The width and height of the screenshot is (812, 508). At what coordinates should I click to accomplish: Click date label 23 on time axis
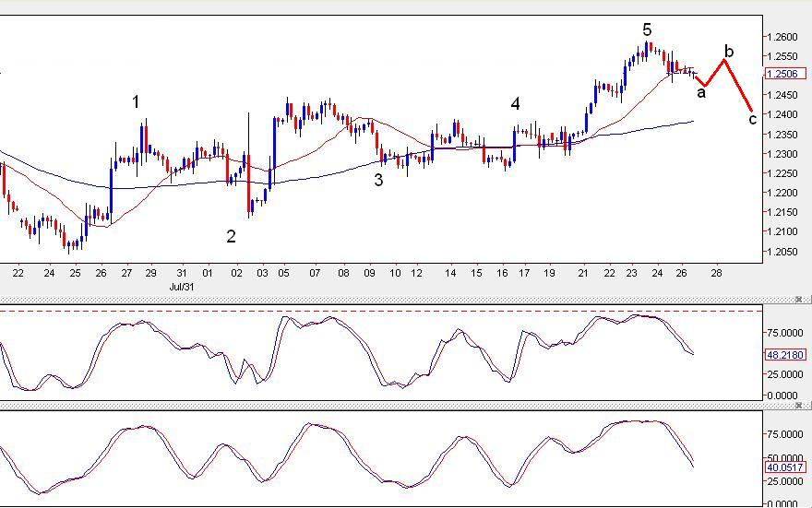coord(631,273)
